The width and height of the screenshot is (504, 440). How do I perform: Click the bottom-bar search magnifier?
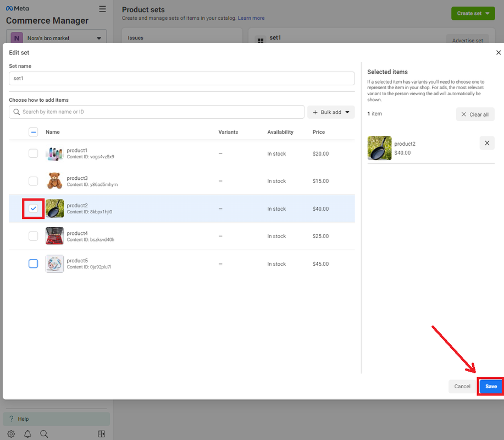44,433
